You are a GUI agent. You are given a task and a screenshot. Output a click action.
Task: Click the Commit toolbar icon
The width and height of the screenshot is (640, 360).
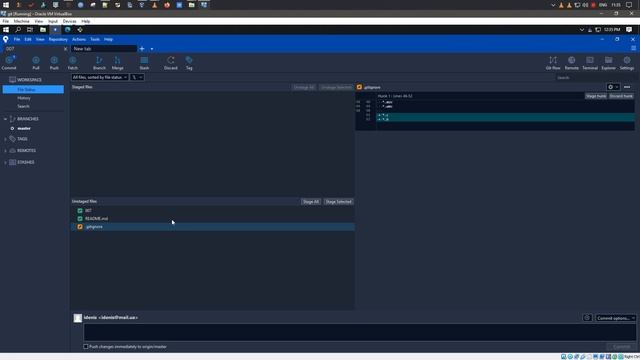click(x=9, y=63)
